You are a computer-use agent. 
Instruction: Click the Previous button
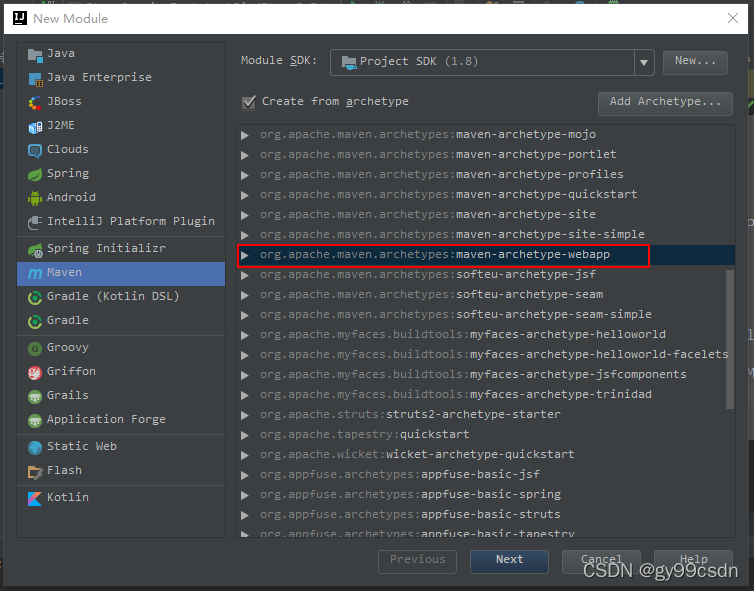click(417, 561)
